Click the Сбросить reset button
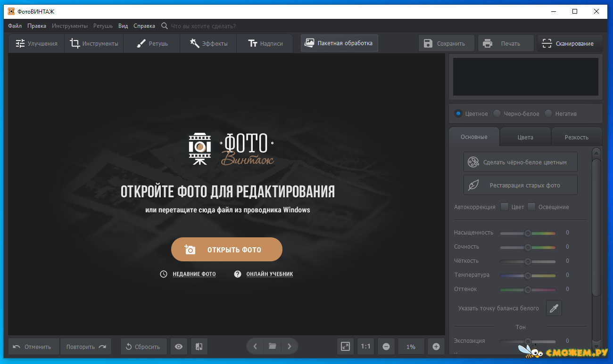 pyautogui.click(x=143, y=347)
